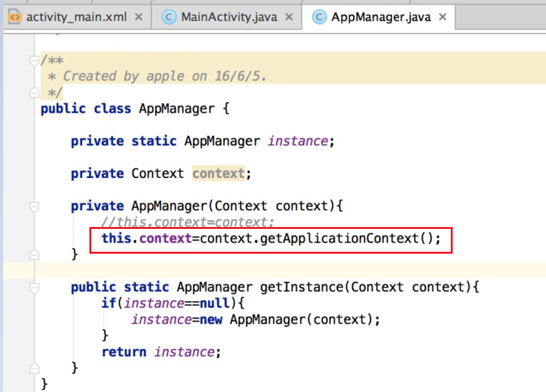Close the AppManager.java tab

(x=442, y=17)
